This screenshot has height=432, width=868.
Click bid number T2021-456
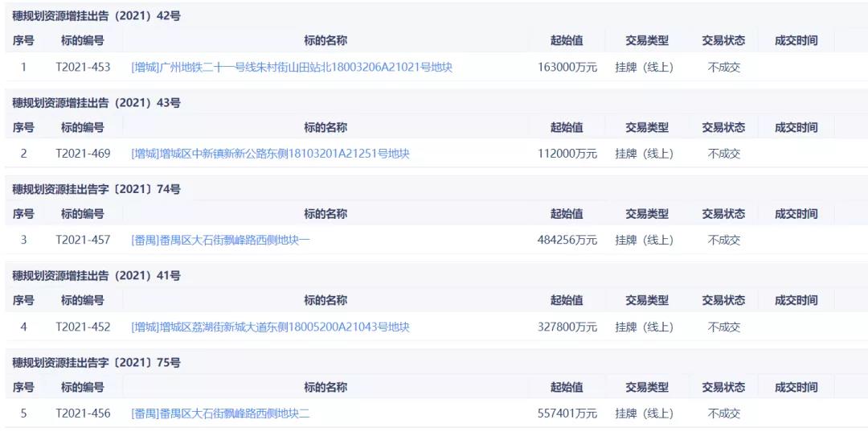[83, 413]
